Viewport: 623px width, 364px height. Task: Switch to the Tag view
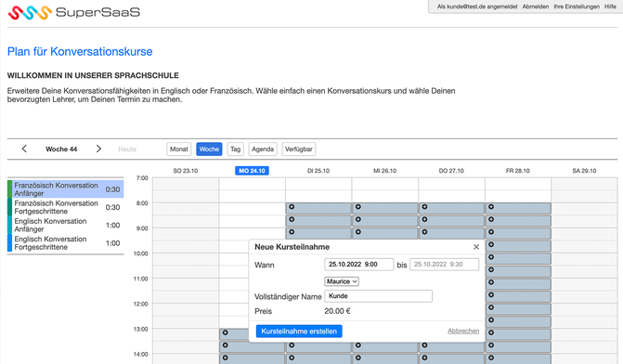click(235, 149)
